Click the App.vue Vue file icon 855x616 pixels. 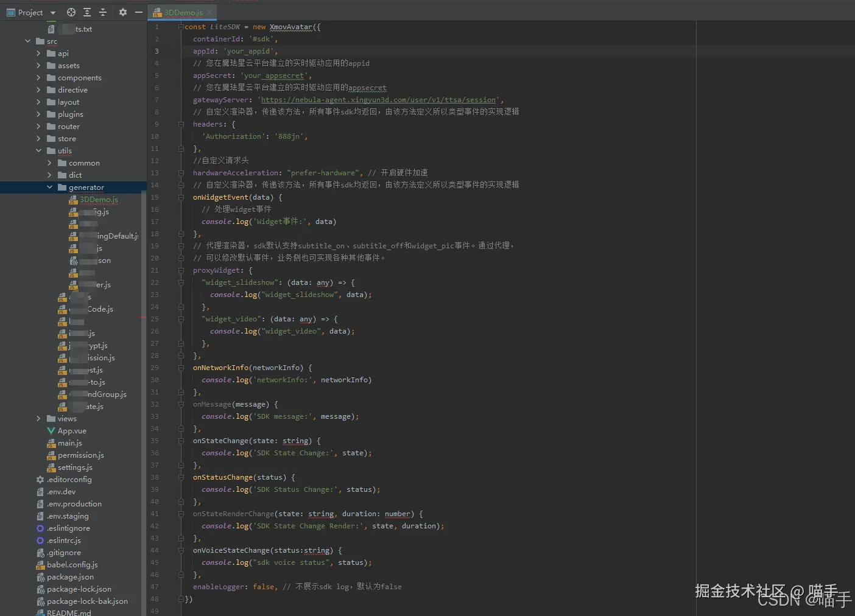tap(51, 431)
